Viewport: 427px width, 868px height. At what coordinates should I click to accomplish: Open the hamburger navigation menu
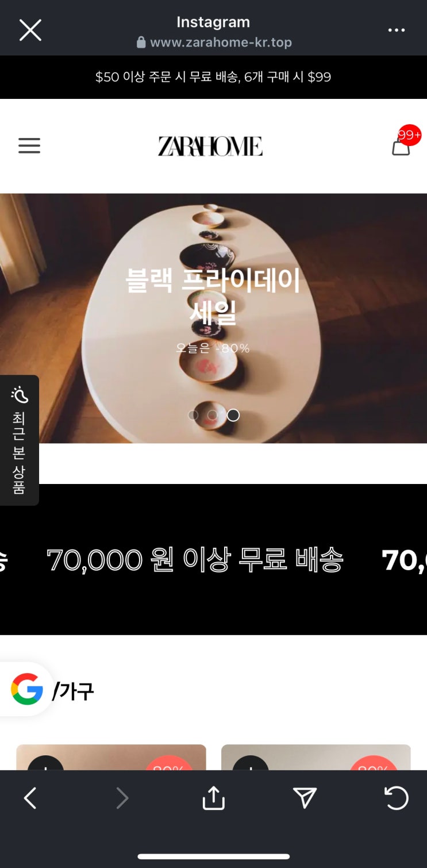(x=29, y=145)
